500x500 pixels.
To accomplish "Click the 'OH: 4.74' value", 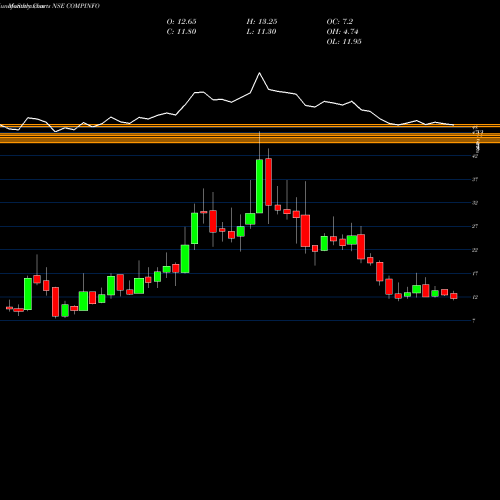I will [342, 32].
